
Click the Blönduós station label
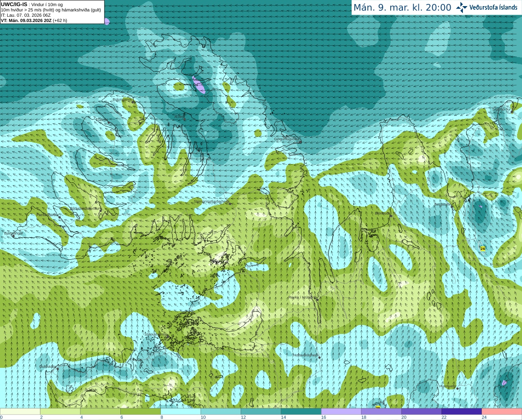[x=383, y=213]
